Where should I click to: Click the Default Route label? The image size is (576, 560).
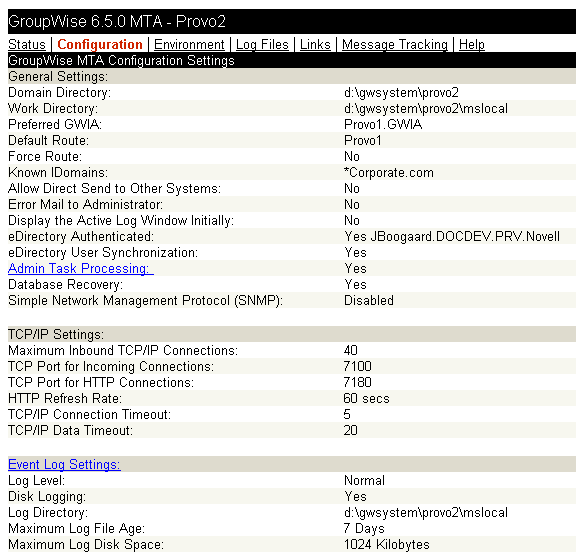[48, 140]
